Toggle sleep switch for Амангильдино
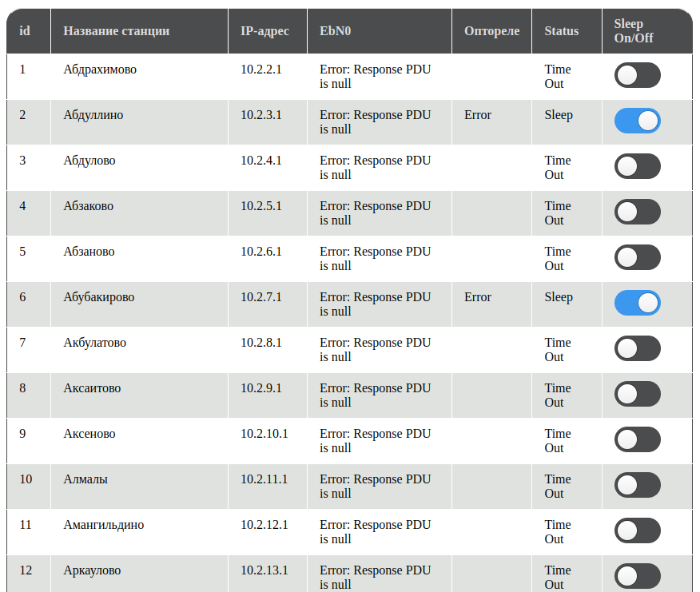Screen dimensions: 700x592 click(637, 530)
